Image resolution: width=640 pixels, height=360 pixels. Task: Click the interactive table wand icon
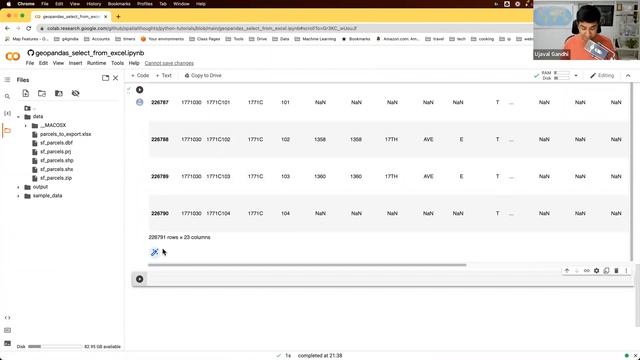[154, 252]
